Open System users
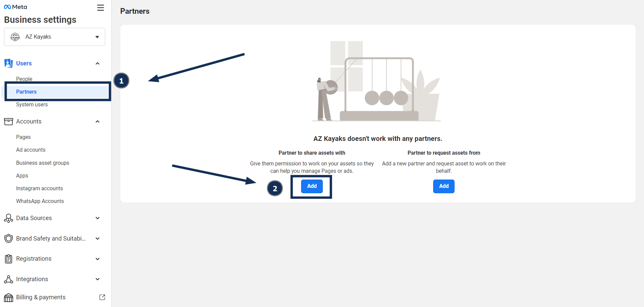This screenshot has width=644, height=307. point(32,104)
